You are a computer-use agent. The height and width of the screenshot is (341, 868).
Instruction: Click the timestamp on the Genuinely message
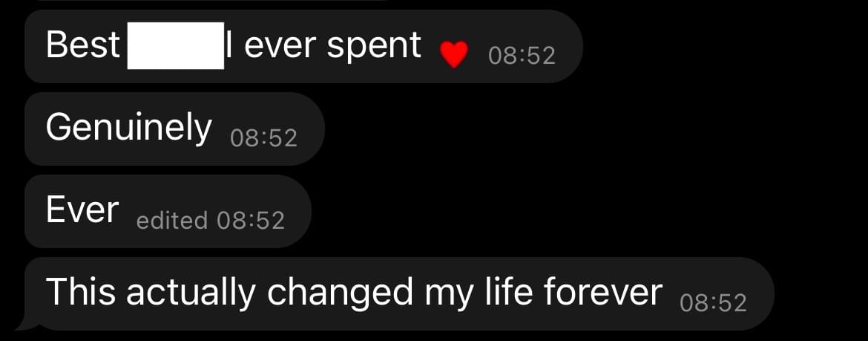point(263,138)
